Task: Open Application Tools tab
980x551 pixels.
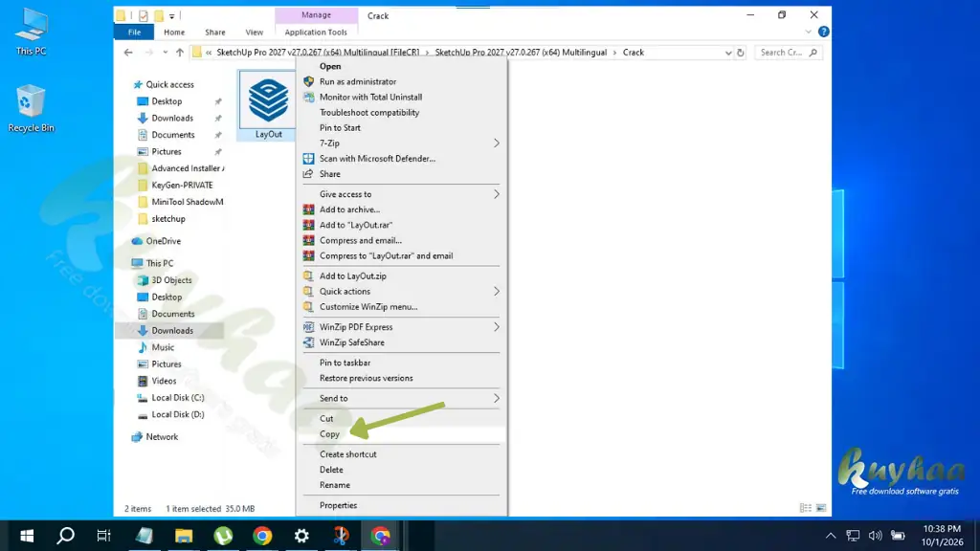Action: [316, 32]
